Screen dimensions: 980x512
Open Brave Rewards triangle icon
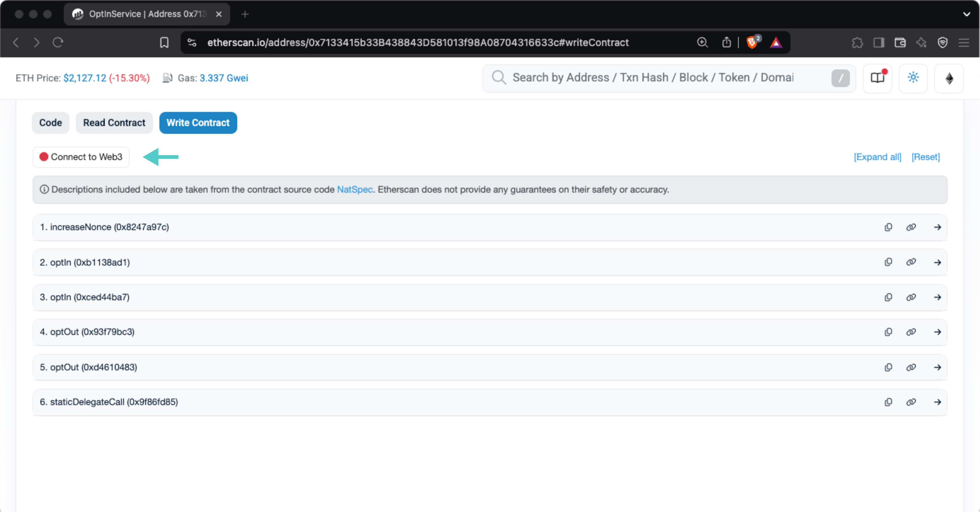tap(776, 42)
